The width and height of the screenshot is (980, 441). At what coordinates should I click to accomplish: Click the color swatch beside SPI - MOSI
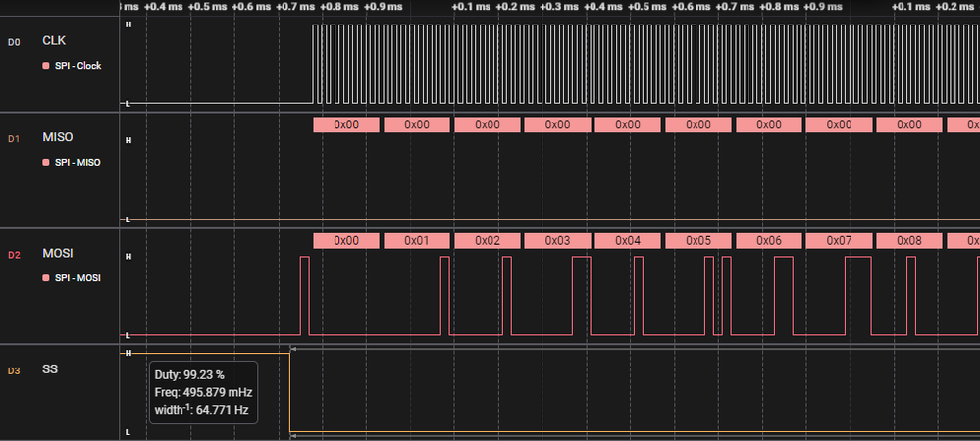click(x=46, y=278)
